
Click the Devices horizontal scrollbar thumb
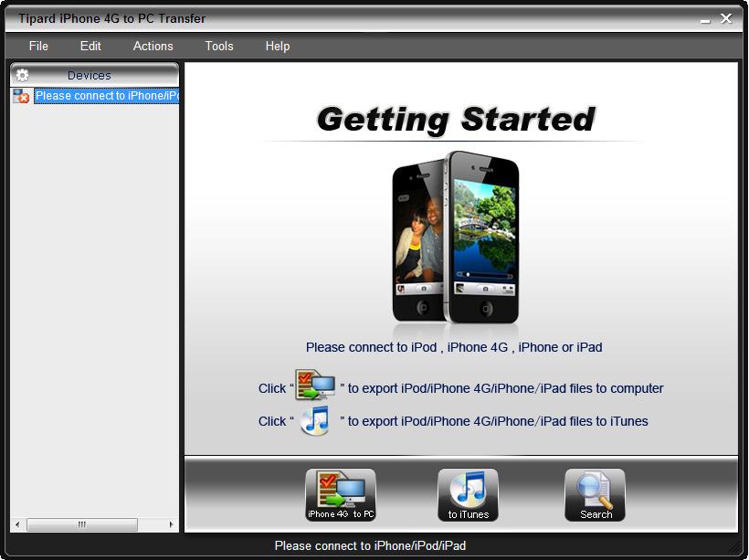[x=82, y=524]
